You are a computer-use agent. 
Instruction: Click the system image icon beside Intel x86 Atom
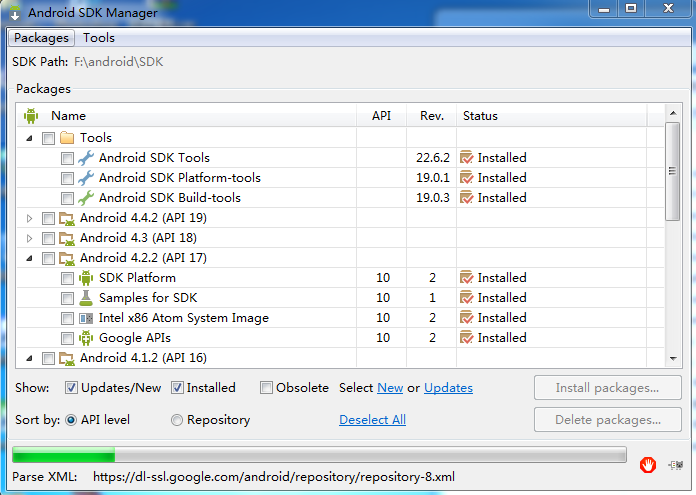click(86, 318)
